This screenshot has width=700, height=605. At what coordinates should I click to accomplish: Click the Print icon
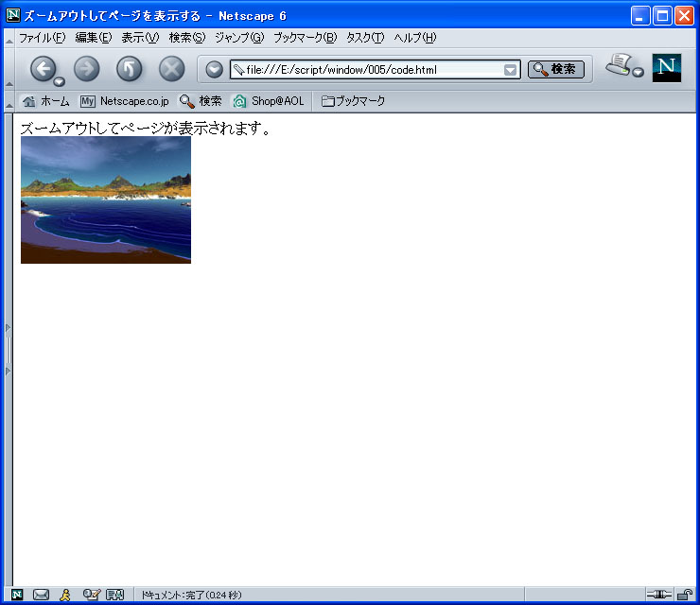pos(619,64)
